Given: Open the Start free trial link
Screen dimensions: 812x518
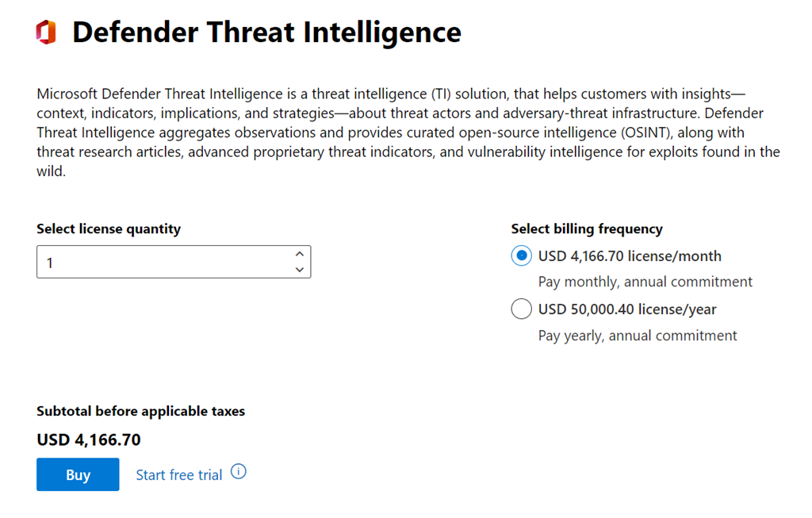Looking at the screenshot, I should tap(179, 475).
